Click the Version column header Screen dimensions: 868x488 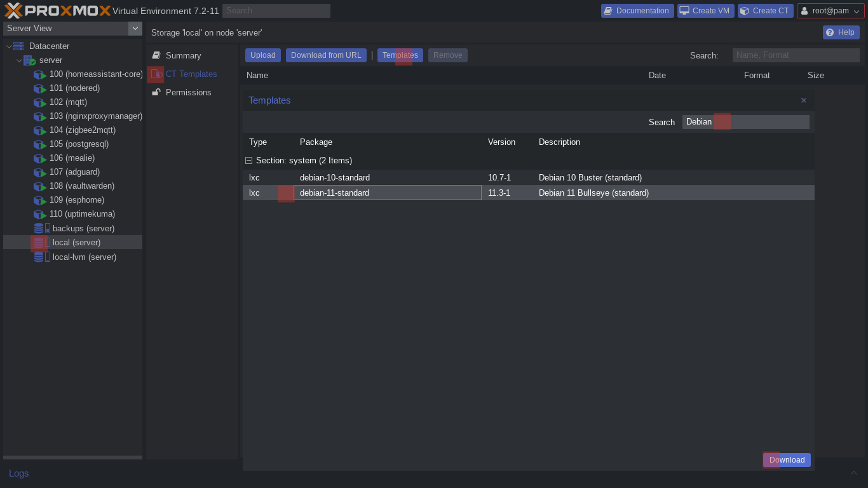tap(507, 142)
